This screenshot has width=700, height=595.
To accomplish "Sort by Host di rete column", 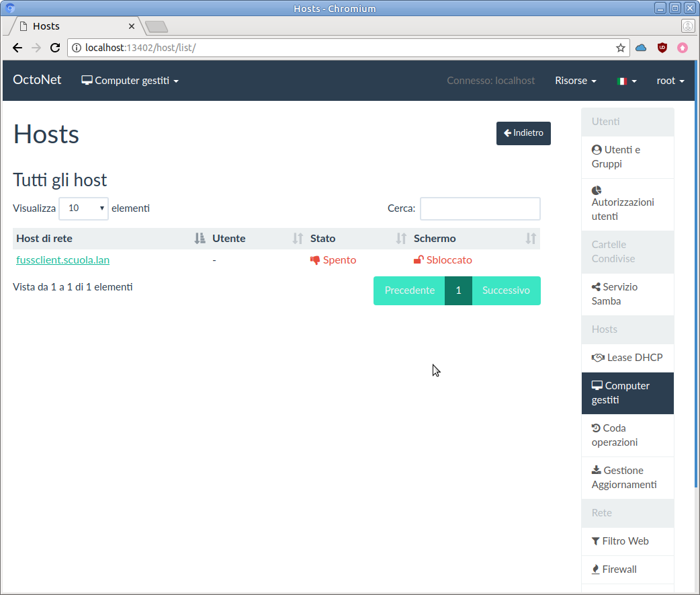I will point(111,239).
